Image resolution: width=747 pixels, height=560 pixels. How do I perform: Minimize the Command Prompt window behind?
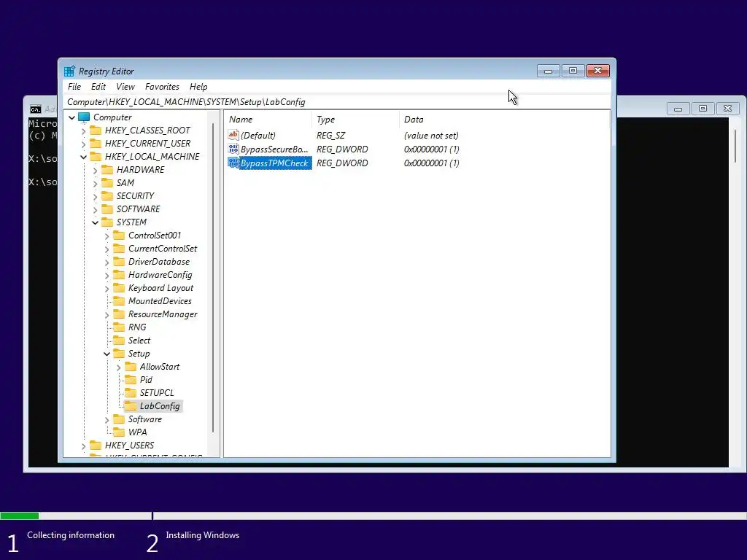point(678,109)
